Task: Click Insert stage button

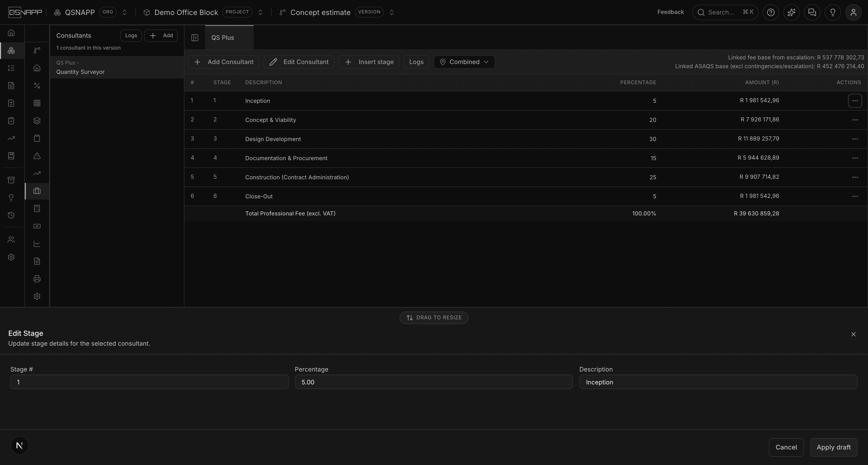Action: pos(369,62)
